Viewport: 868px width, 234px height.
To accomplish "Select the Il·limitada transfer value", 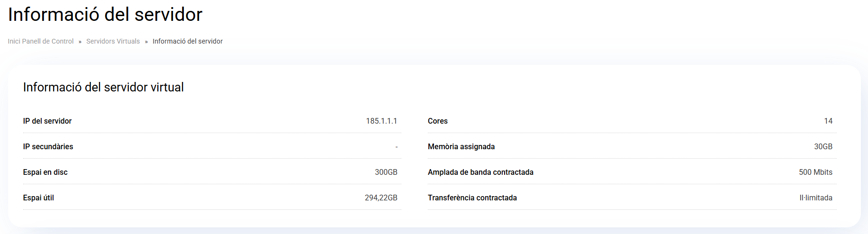I will [815, 198].
